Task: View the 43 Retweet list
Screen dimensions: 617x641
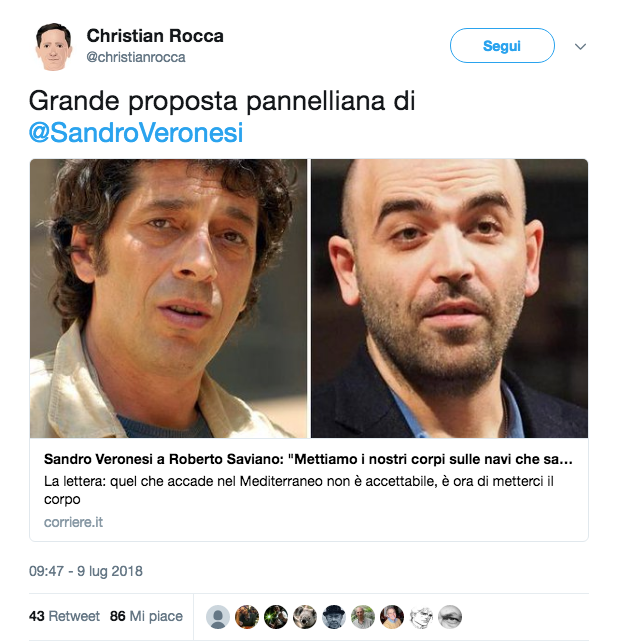Action: [64, 616]
